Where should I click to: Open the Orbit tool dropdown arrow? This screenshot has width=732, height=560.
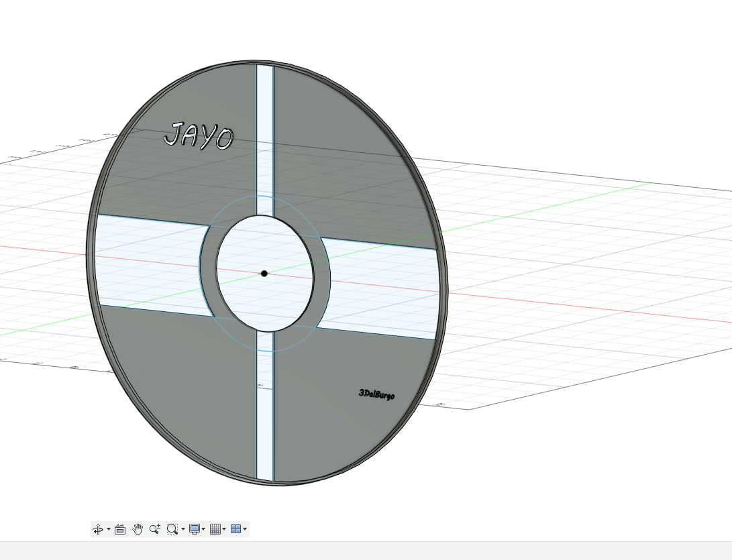point(109,529)
